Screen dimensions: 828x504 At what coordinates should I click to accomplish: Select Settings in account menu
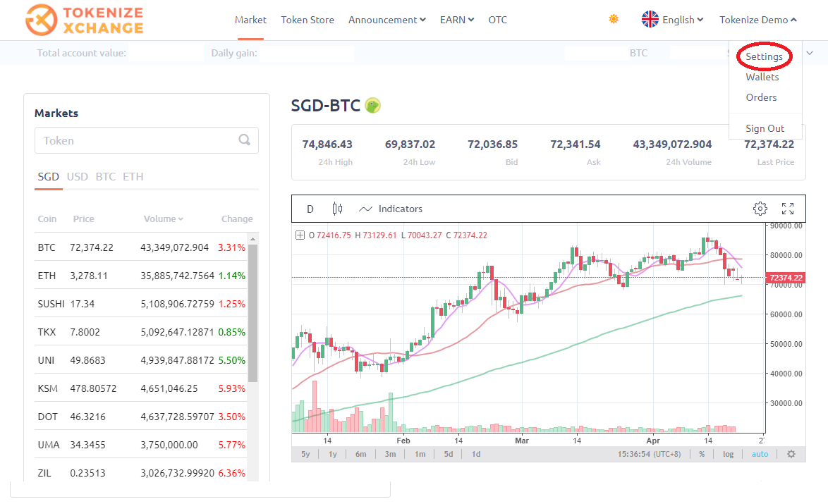(764, 56)
